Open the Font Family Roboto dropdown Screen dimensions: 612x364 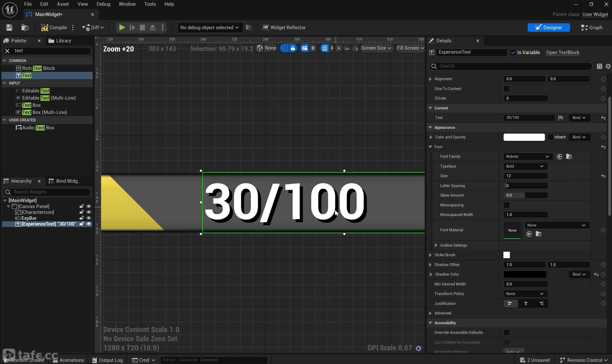[x=528, y=156]
